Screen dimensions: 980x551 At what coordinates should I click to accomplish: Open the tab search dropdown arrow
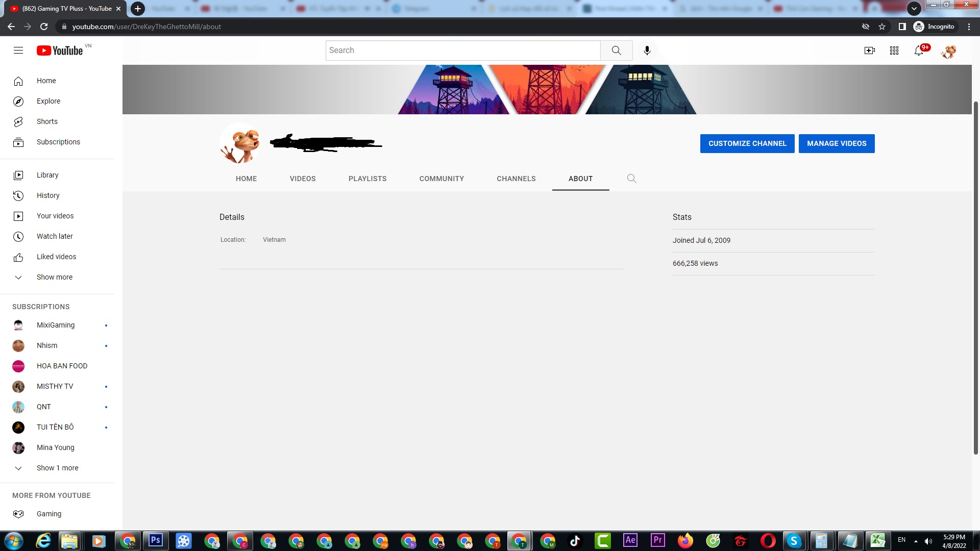914,9
